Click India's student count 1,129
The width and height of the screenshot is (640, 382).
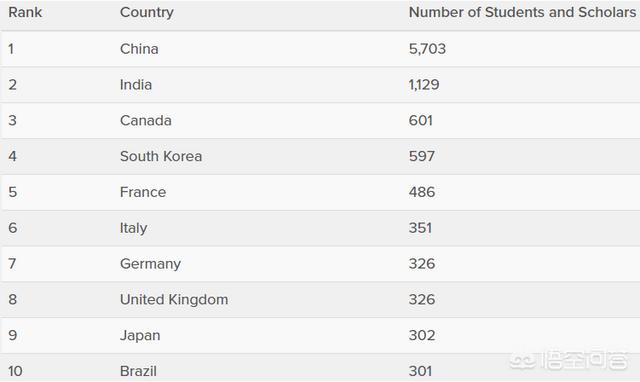click(424, 85)
